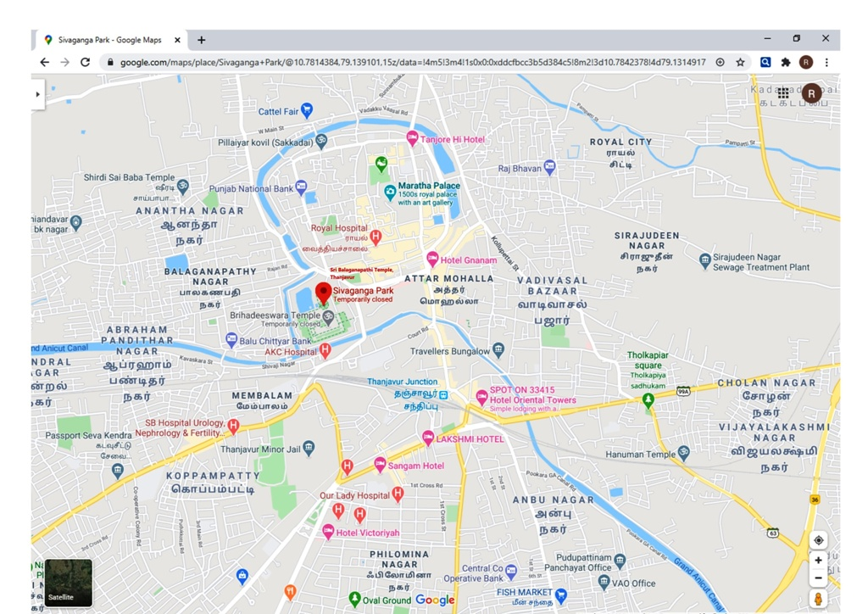Open the browser extensions puzzle icon
The image size is (868, 614).
click(786, 62)
